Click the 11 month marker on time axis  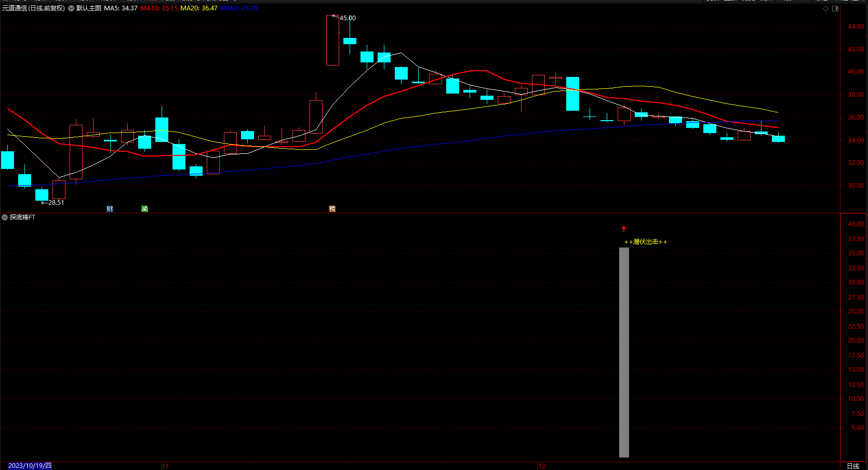click(x=165, y=466)
